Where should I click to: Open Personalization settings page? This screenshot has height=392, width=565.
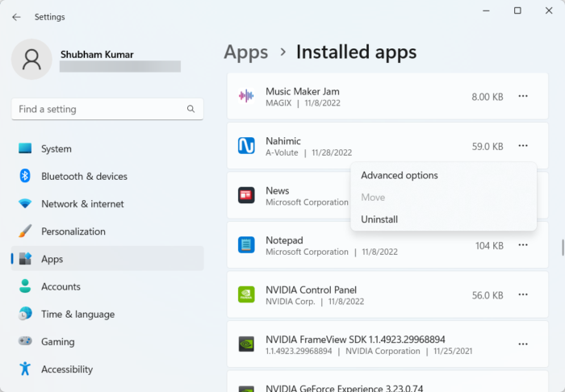pyautogui.click(x=73, y=231)
